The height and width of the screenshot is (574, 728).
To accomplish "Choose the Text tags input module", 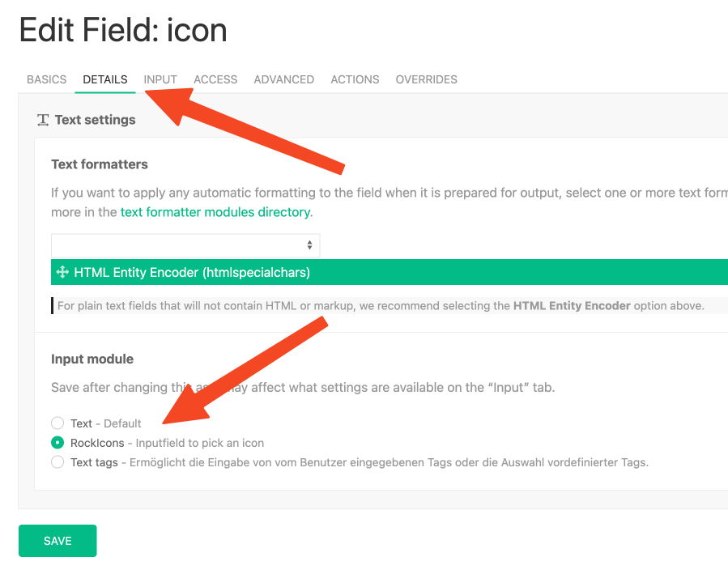I will (57, 462).
